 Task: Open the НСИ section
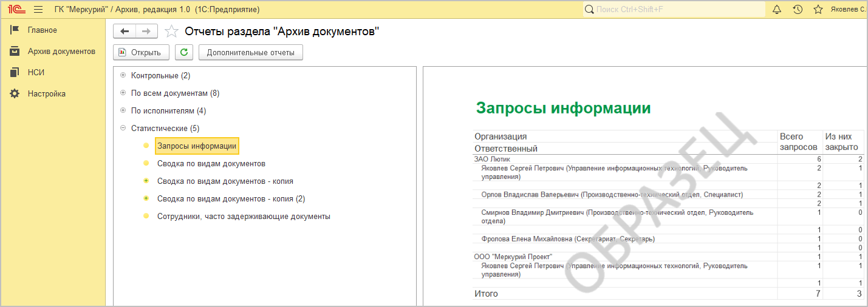[36, 72]
